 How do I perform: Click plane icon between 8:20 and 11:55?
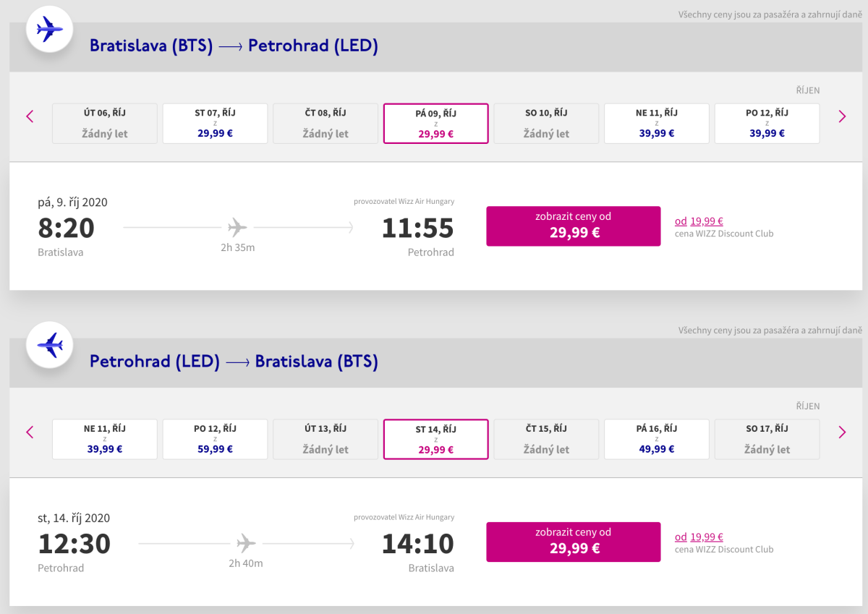pyautogui.click(x=237, y=228)
